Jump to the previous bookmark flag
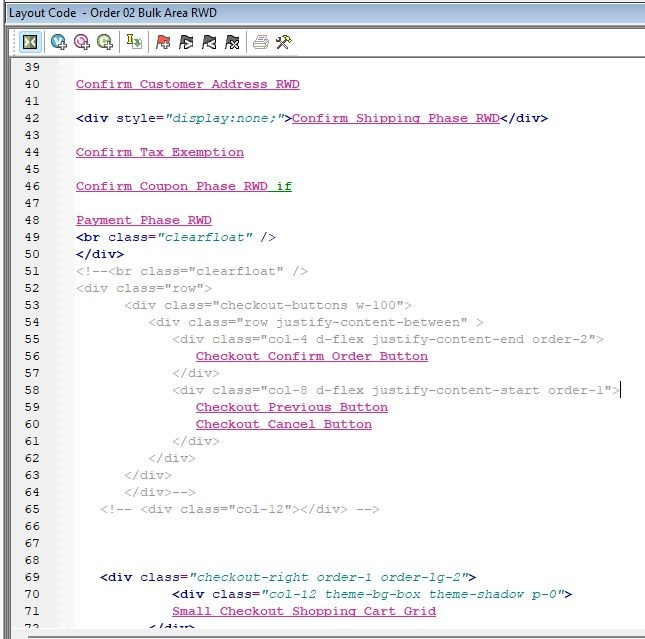Viewport: 645px width, 639px height. coord(209,42)
